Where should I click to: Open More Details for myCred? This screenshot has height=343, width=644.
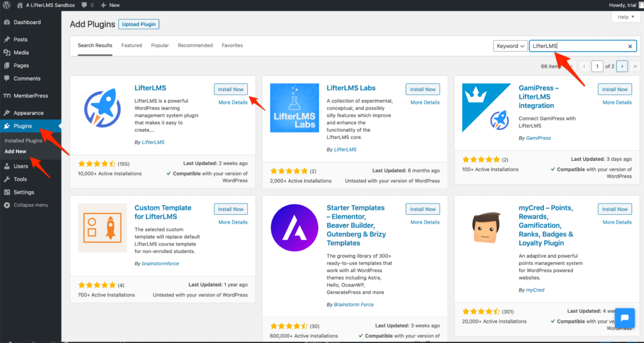point(618,222)
